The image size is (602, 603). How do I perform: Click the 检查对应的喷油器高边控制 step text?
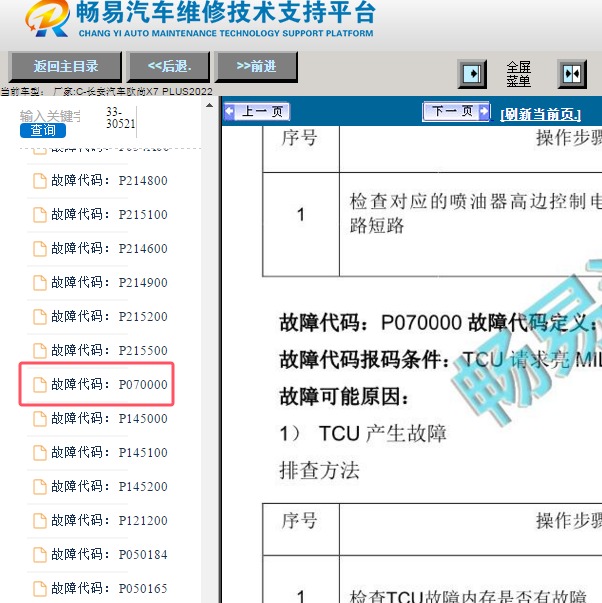pos(475,213)
